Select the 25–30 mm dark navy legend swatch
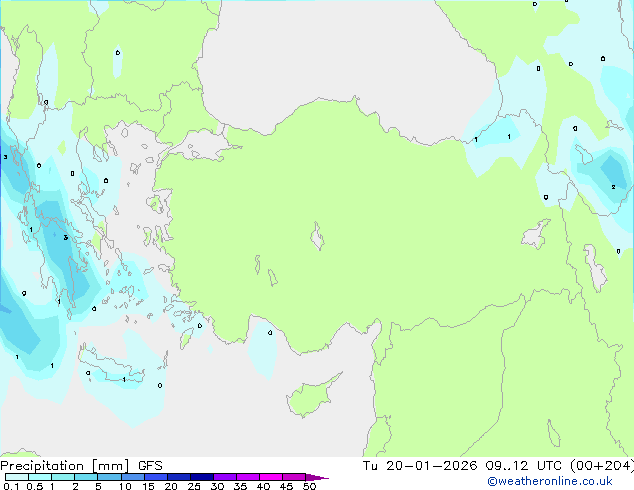Screen dimensions: 634x490 click(202, 477)
